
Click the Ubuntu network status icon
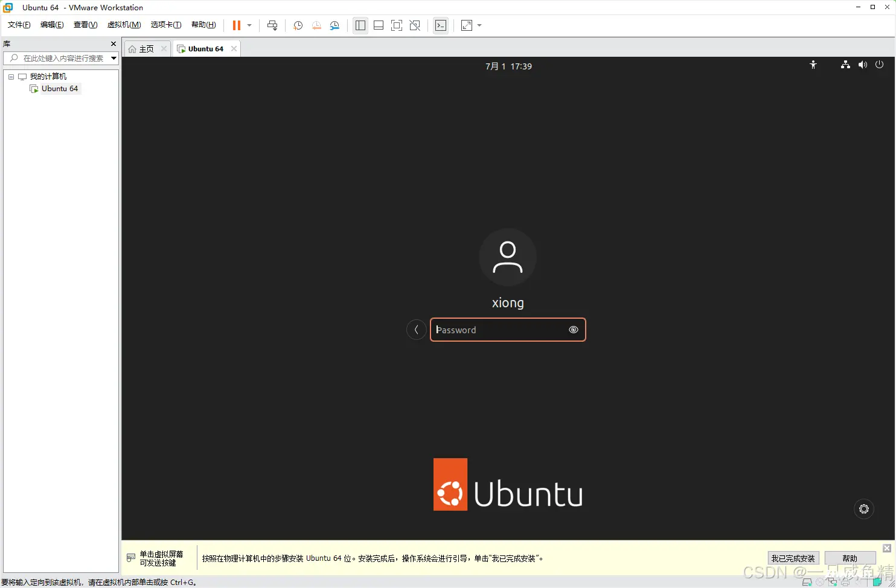(845, 65)
